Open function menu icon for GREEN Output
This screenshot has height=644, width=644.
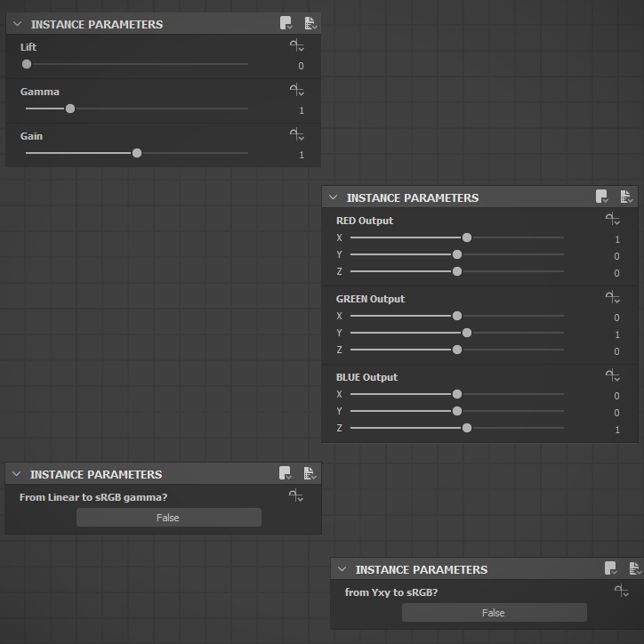[x=612, y=297]
